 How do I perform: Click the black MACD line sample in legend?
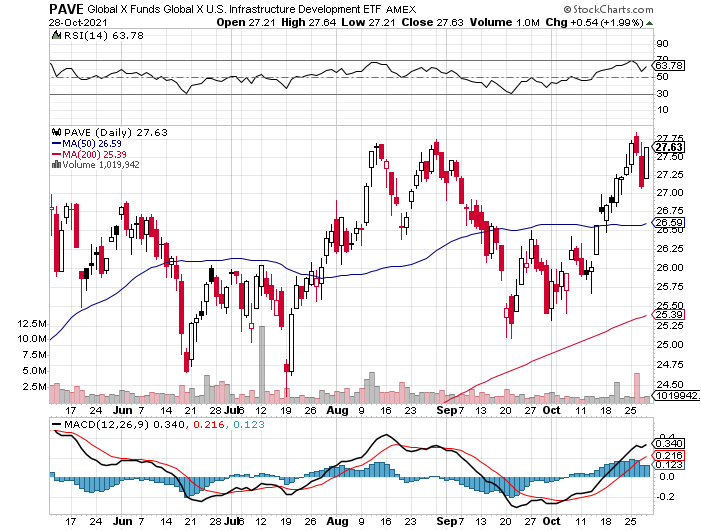[x=57, y=424]
